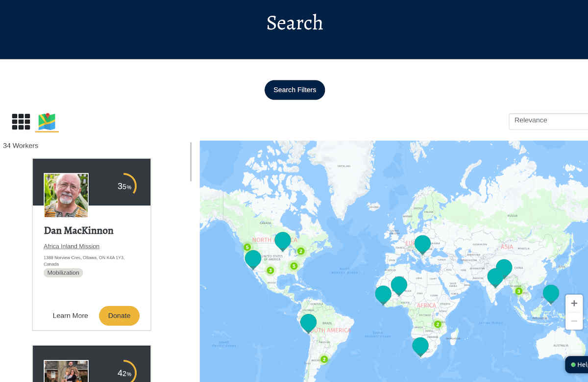
Task: Open the green cluster labeled 5 over western USA
Action: tap(247, 247)
